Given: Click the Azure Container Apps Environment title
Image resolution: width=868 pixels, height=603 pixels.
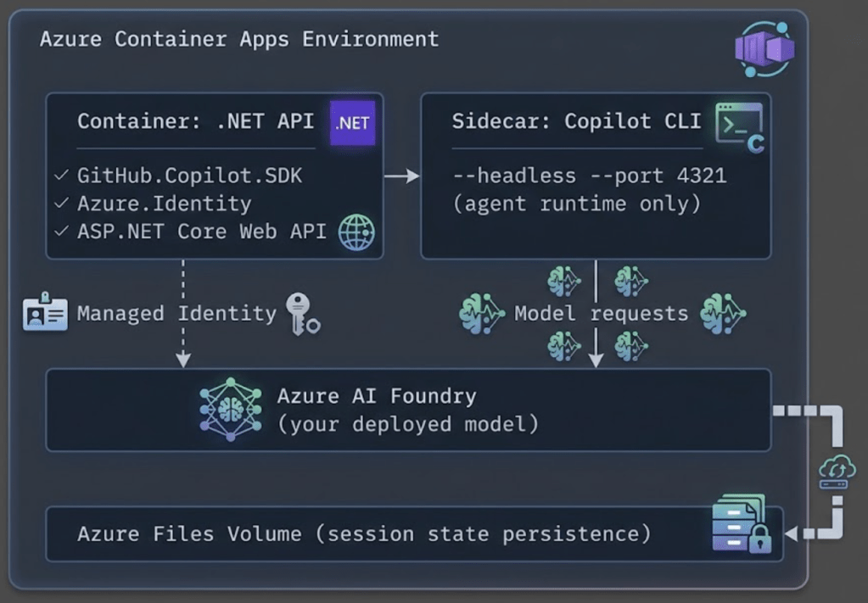Looking at the screenshot, I should click(239, 39).
